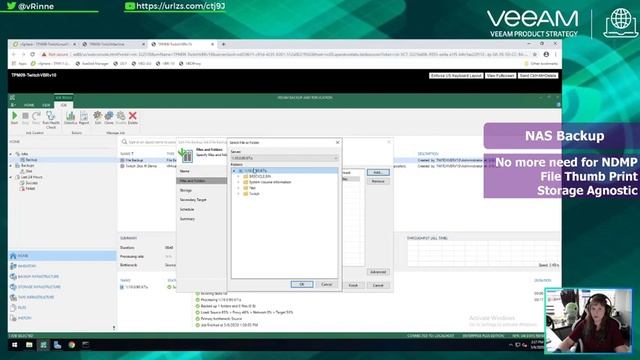Open Storage Infrastructure in the navigation pane

(62, 287)
